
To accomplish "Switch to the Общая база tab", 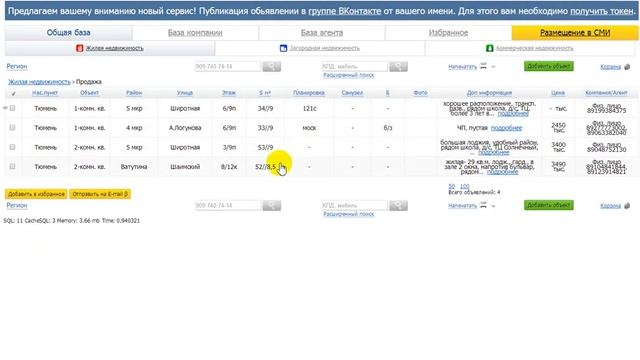I will pos(69,33).
